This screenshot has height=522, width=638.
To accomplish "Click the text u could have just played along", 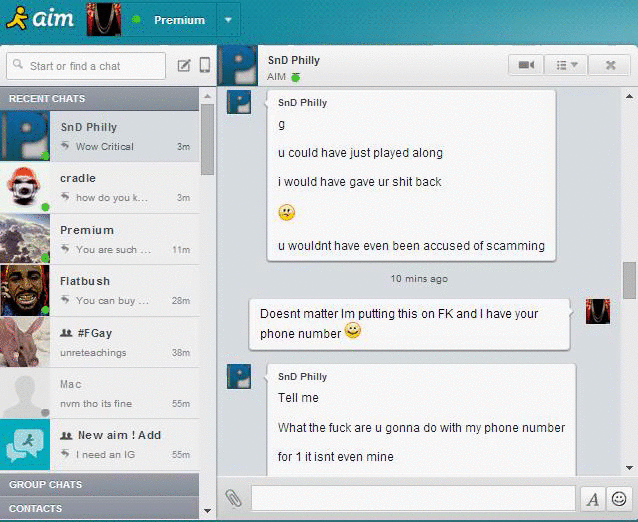I will click(361, 153).
